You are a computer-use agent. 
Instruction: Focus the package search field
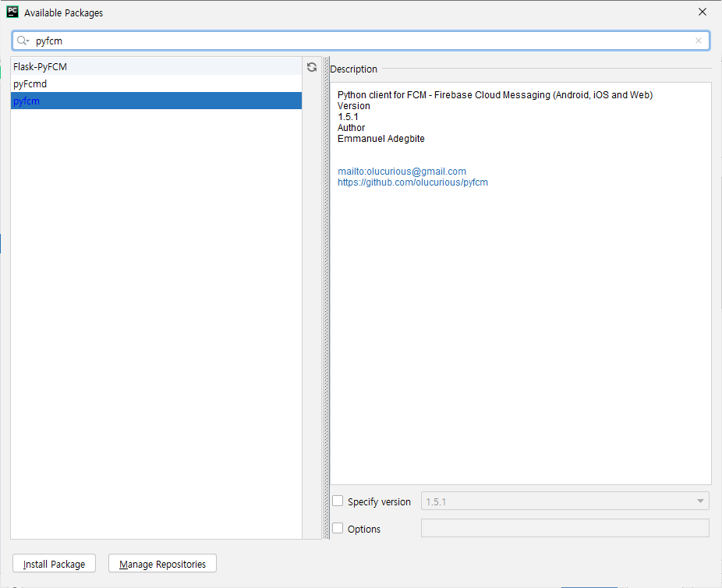click(x=360, y=41)
